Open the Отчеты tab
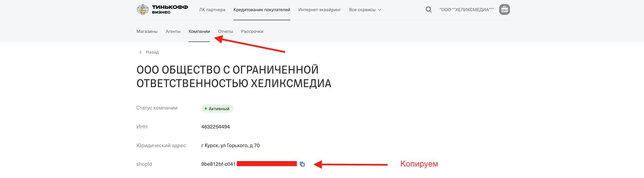Screen dimensions: 644x178 tap(225, 32)
